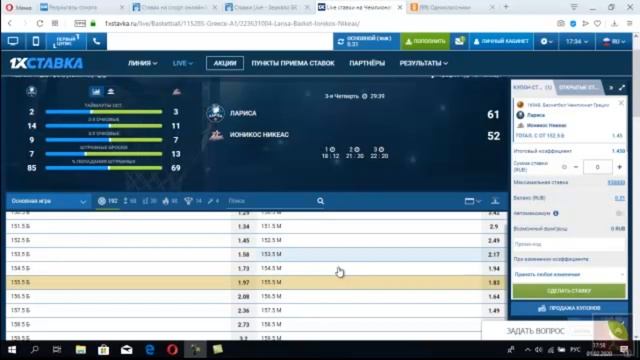
Task: Increase stake amount with plus button
Action: [x=620, y=167]
